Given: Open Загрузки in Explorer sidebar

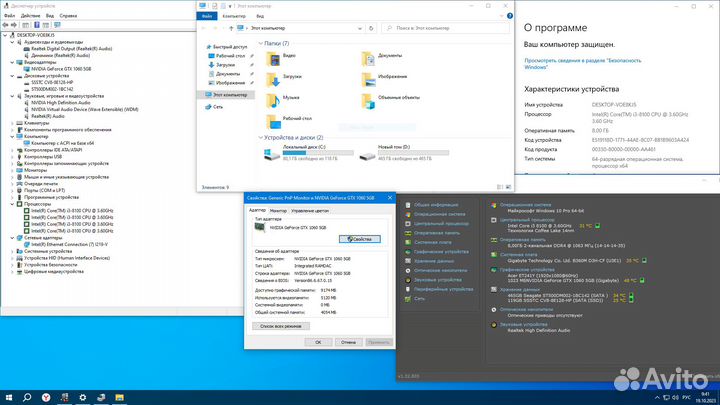Looking at the screenshot, I should coord(225,65).
